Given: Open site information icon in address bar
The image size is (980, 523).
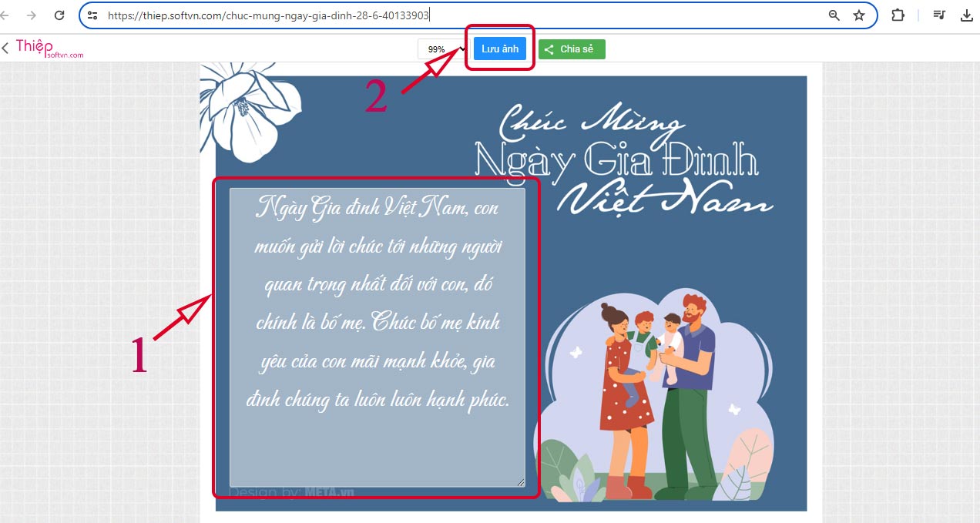Looking at the screenshot, I should coord(92,15).
